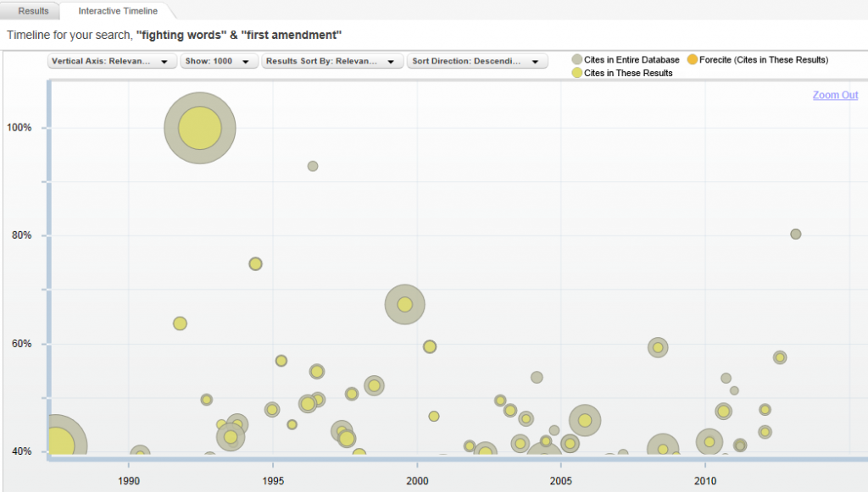Image resolution: width=868 pixels, height=492 pixels.
Task: Expand the Show: 1000 dropdown
Action: [x=219, y=62]
